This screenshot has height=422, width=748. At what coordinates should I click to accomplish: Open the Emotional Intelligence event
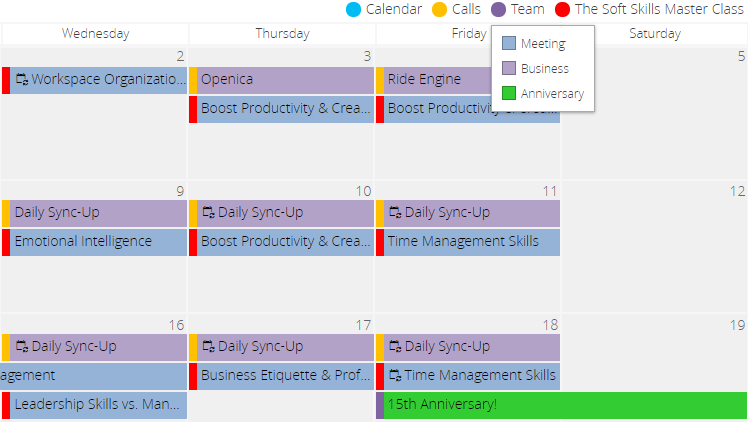(x=94, y=242)
